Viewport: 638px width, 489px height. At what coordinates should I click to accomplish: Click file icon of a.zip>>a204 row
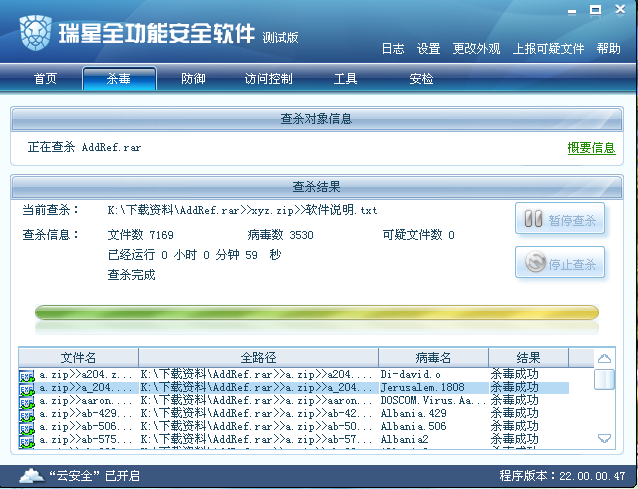click(26, 375)
